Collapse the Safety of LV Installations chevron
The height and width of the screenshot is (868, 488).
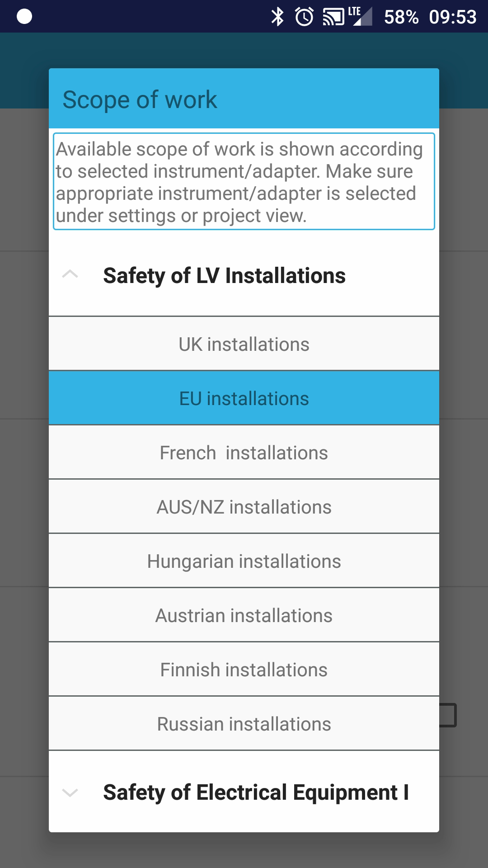tap(70, 274)
